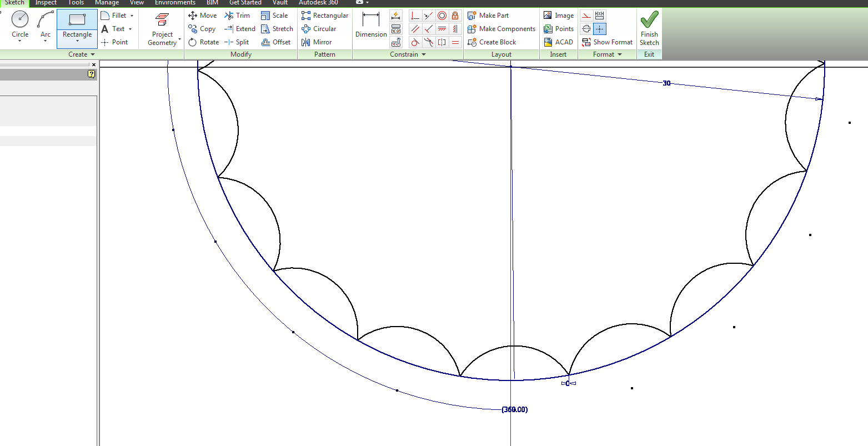Open the View ribbon tab

point(137,3)
